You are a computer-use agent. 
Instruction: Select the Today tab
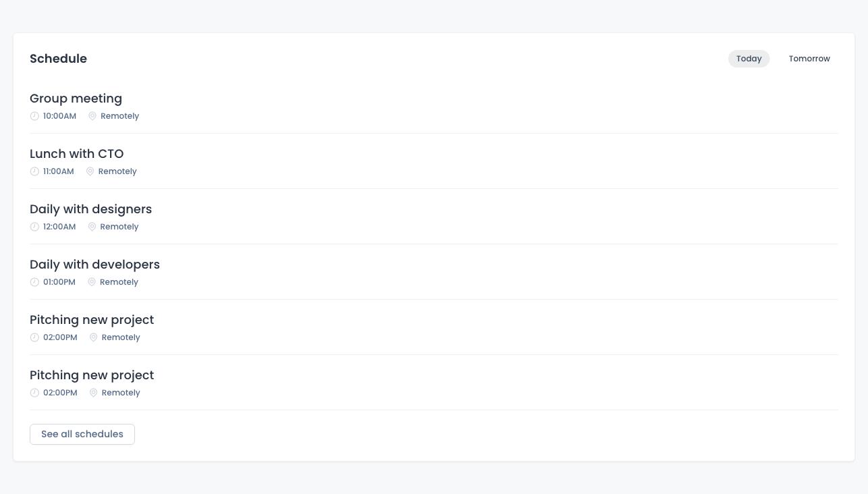[749, 59]
